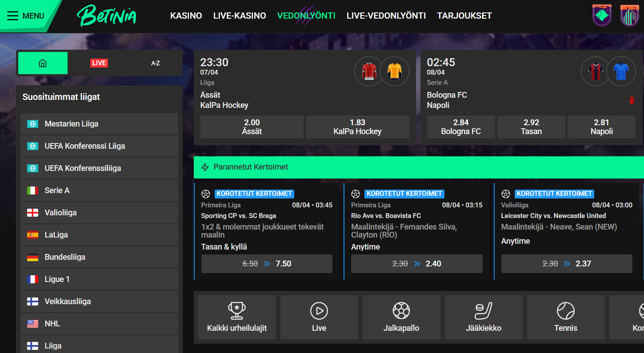Screen dimensions: 644x353
Task: Open Bundesliiga league
Action: pyautogui.click(x=99, y=257)
